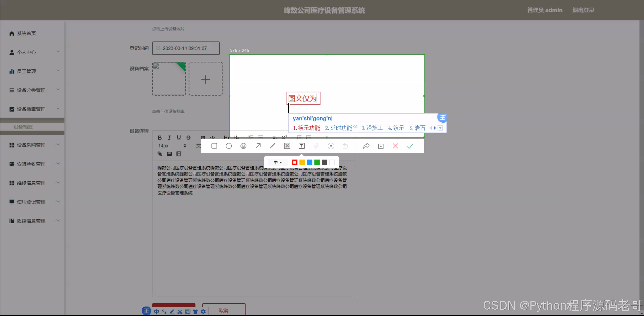644x316 pixels.
Task: Cancel screenshot with red X icon
Action: tap(395, 146)
